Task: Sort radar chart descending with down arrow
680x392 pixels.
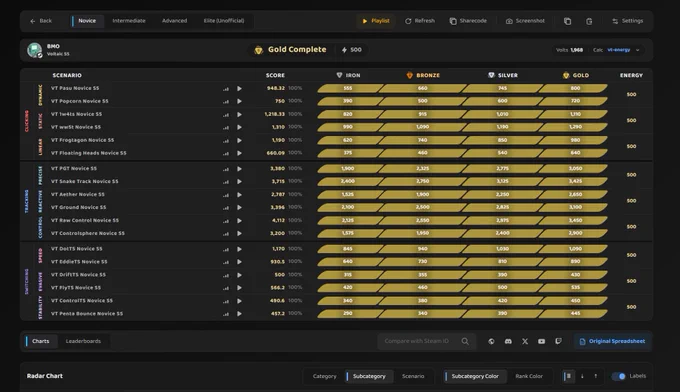Action: point(582,376)
